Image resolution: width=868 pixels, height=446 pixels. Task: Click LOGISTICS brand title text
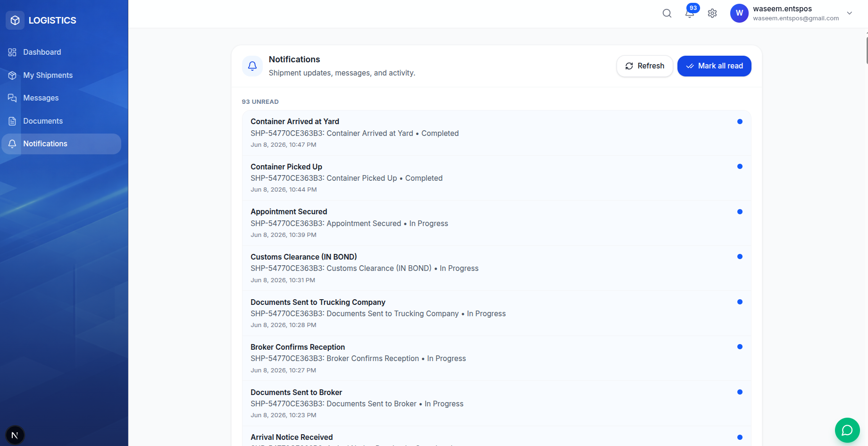[x=52, y=20]
